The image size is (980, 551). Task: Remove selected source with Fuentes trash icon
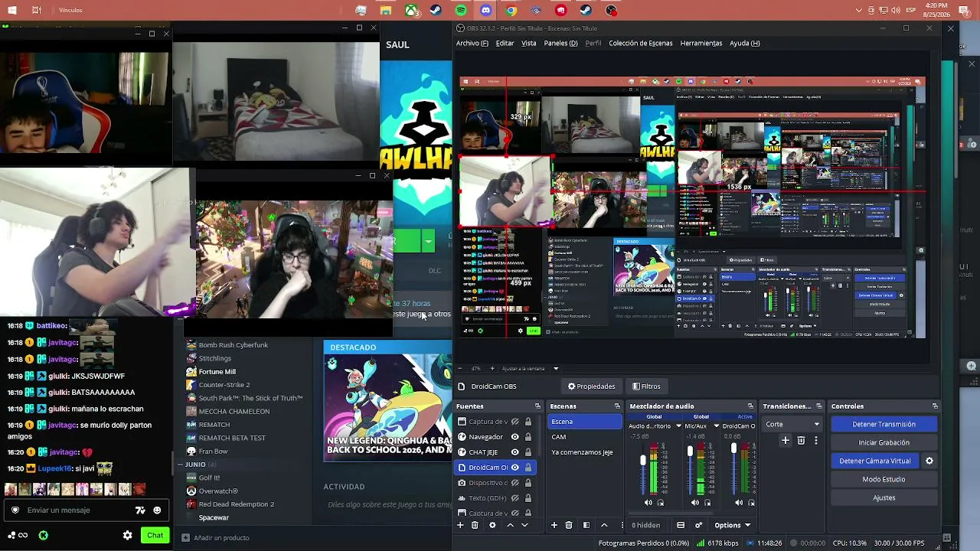click(x=475, y=525)
